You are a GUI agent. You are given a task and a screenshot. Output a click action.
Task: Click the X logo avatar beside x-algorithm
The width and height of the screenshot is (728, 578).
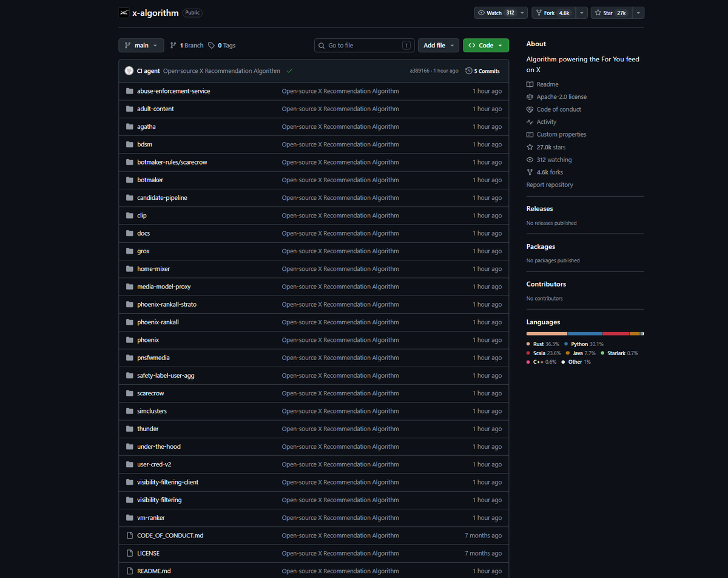(x=124, y=13)
